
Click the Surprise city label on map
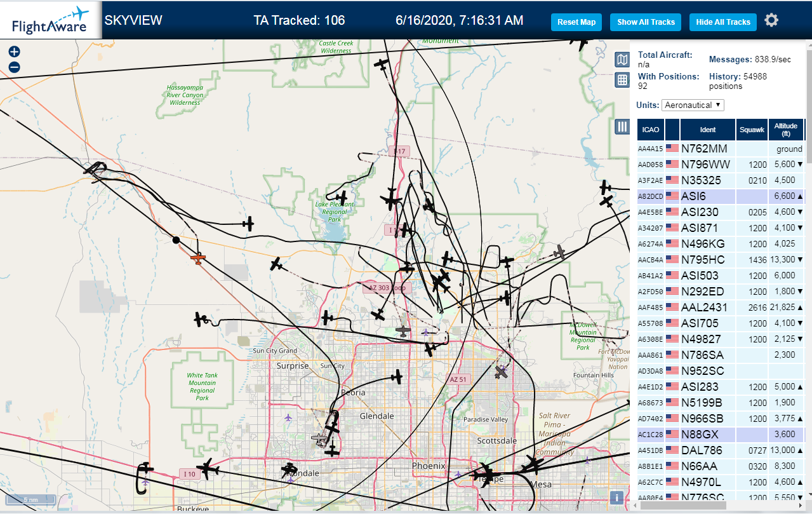pos(293,366)
